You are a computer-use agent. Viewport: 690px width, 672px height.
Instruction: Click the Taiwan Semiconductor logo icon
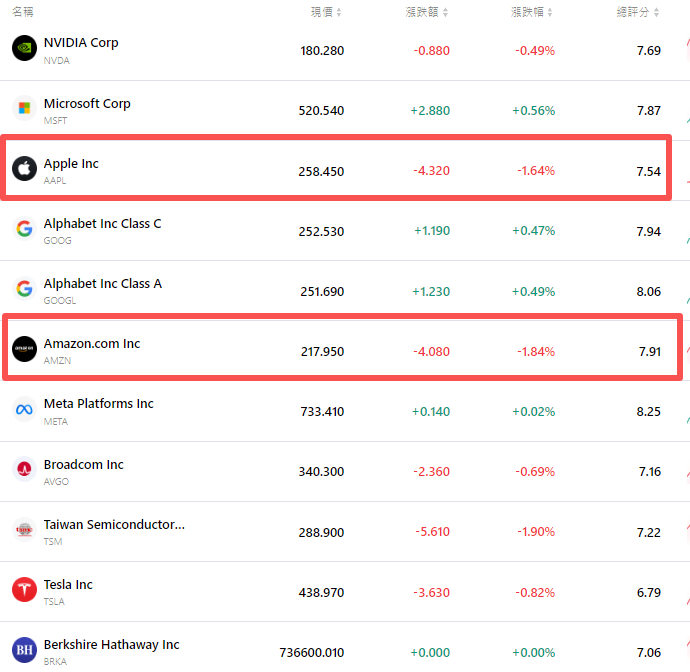(24, 530)
